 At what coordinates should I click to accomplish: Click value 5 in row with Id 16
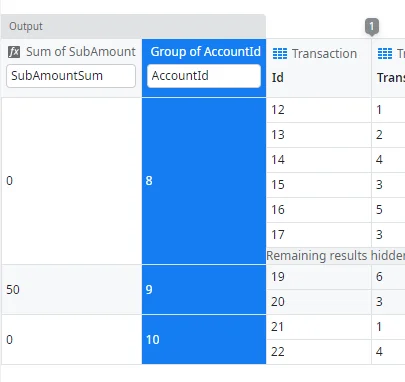pos(388,210)
